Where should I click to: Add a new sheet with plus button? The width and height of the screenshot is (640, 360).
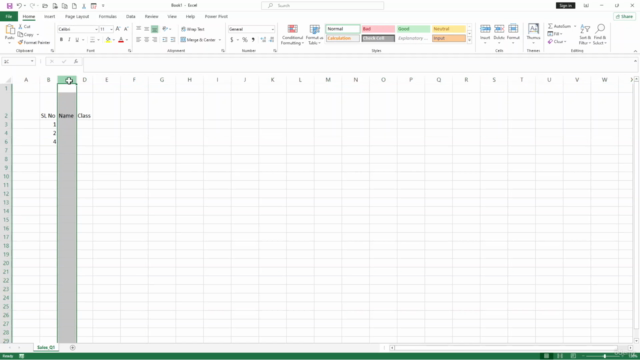click(72, 348)
